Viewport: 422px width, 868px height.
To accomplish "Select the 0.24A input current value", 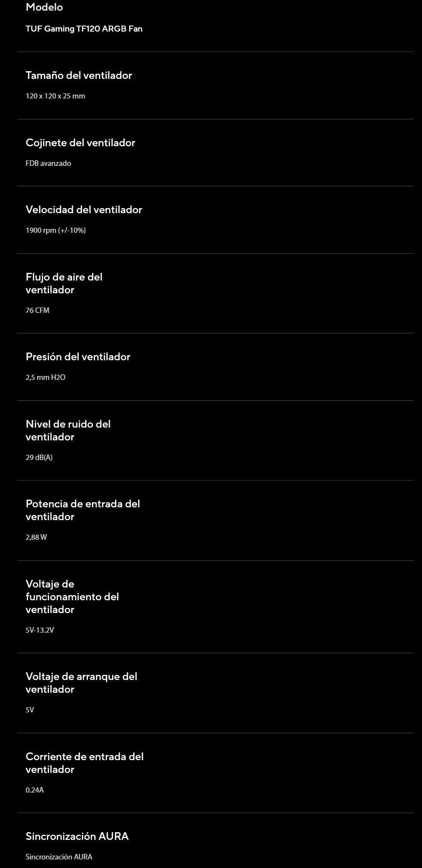I will tap(35, 790).
